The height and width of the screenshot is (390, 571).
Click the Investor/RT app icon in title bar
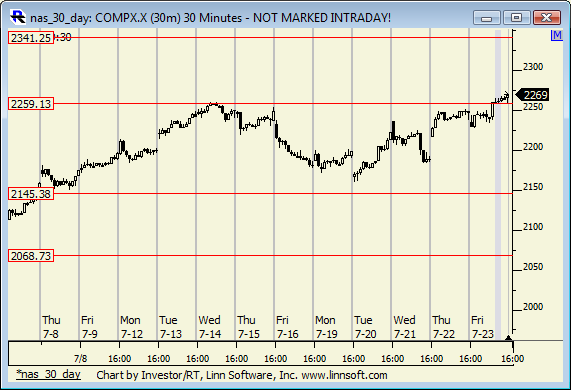click(x=18, y=17)
